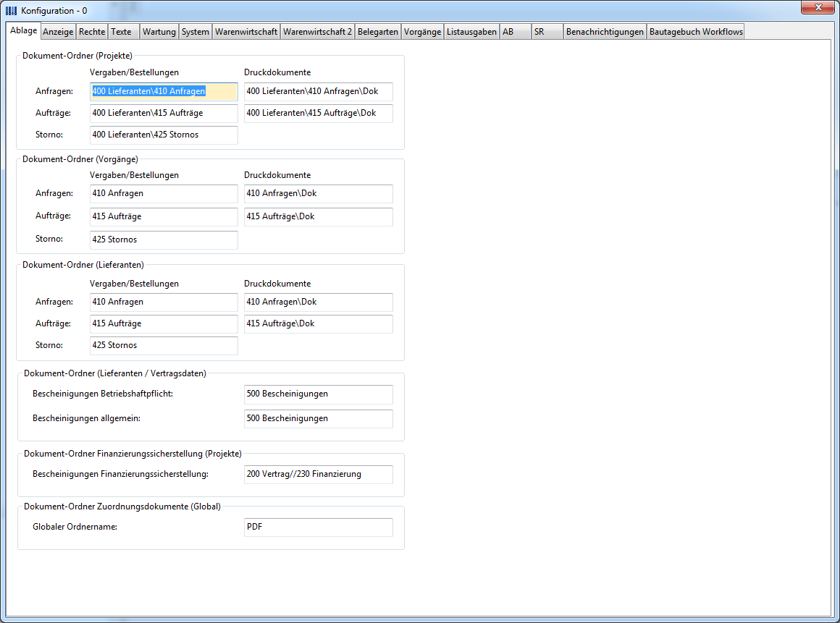Click Lieferanten Anfragen Vergaben field '410 Anfragen'
Screen dimensions: 840x623
[x=164, y=302]
